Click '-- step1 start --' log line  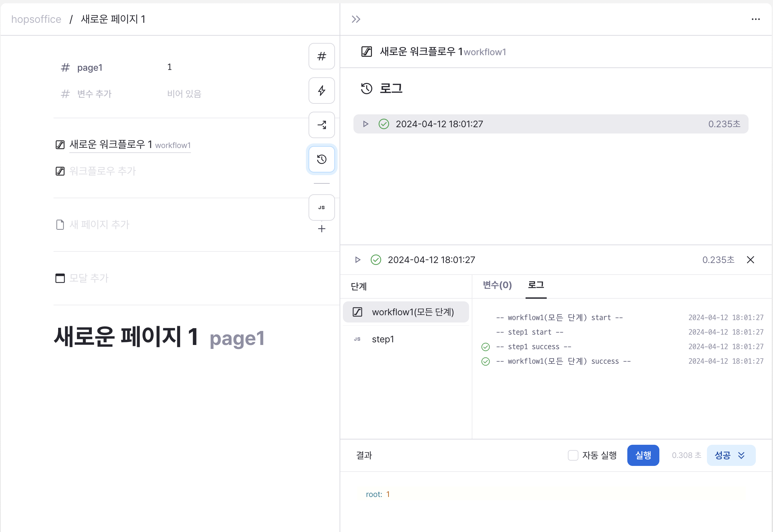pos(530,332)
